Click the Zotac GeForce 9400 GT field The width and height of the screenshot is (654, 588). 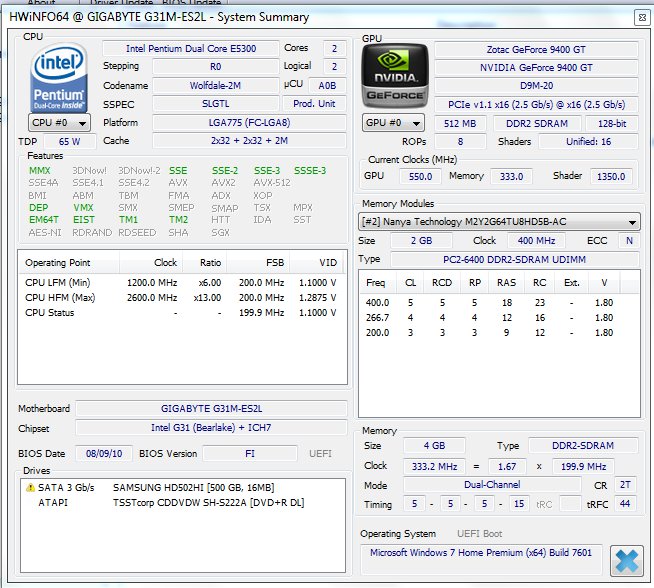536,49
